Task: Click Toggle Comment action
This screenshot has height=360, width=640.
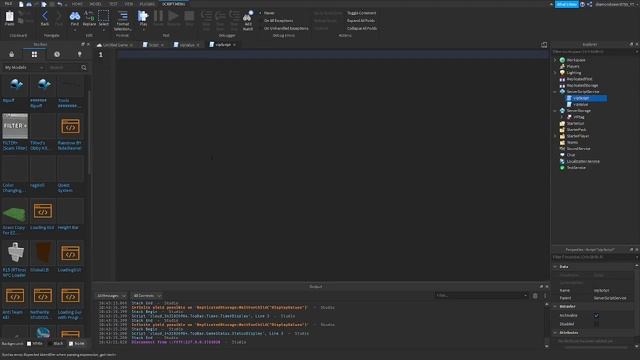Action: 361,13
